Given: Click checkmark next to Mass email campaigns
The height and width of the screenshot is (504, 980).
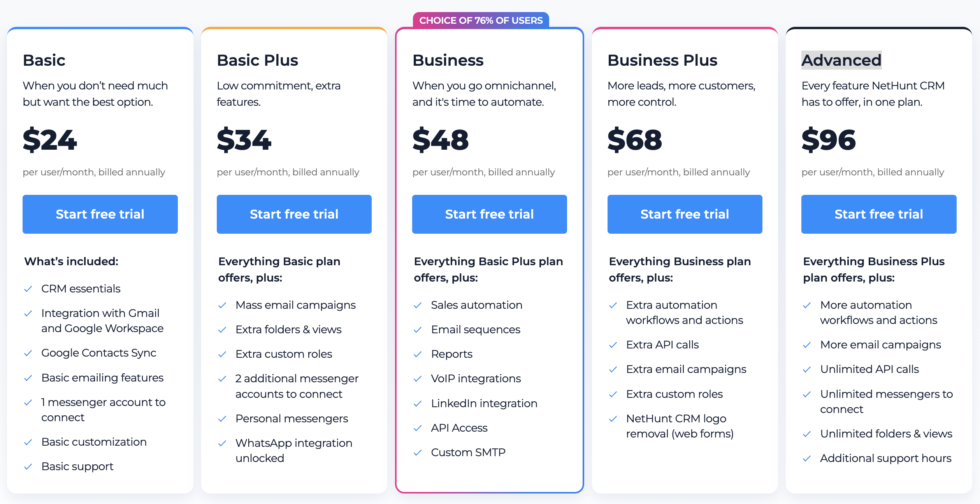Looking at the screenshot, I should 222,305.
